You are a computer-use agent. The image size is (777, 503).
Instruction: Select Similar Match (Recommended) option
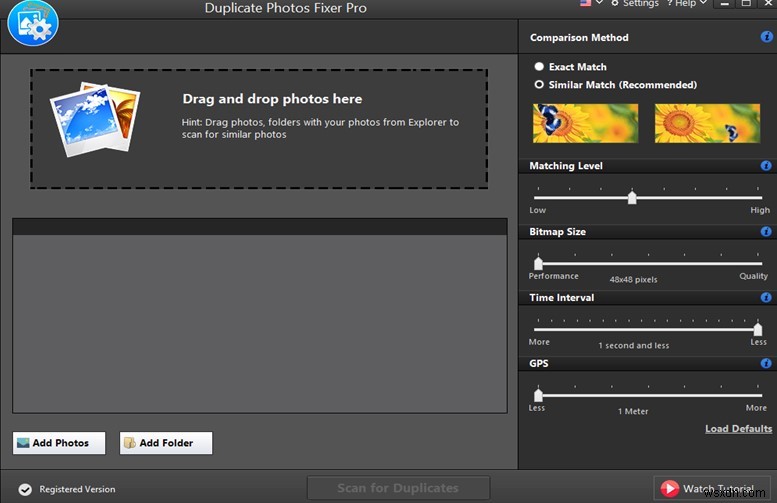click(616, 85)
